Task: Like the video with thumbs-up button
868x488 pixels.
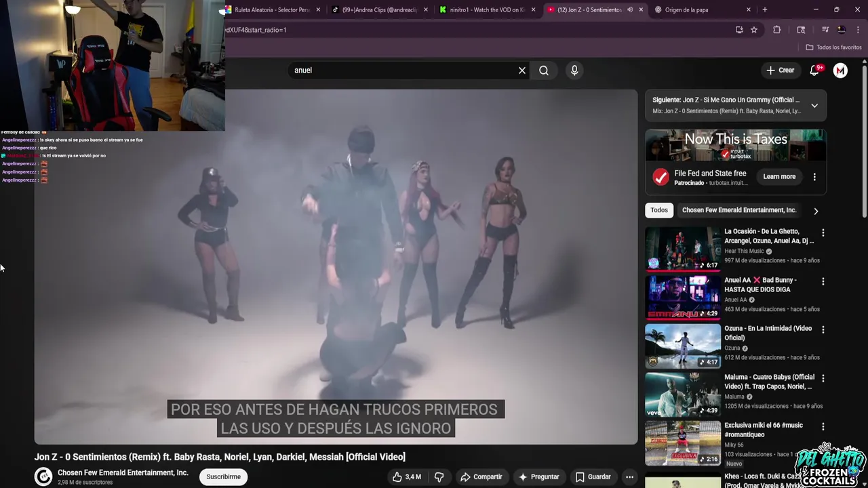Action: (x=406, y=476)
